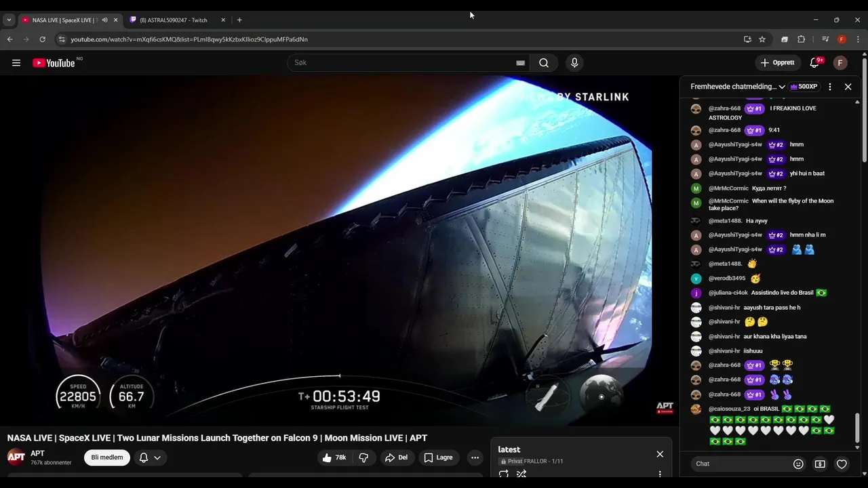Screen dimensions: 868x488
Task: Install app icon in address bar
Action: (x=747, y=39)
